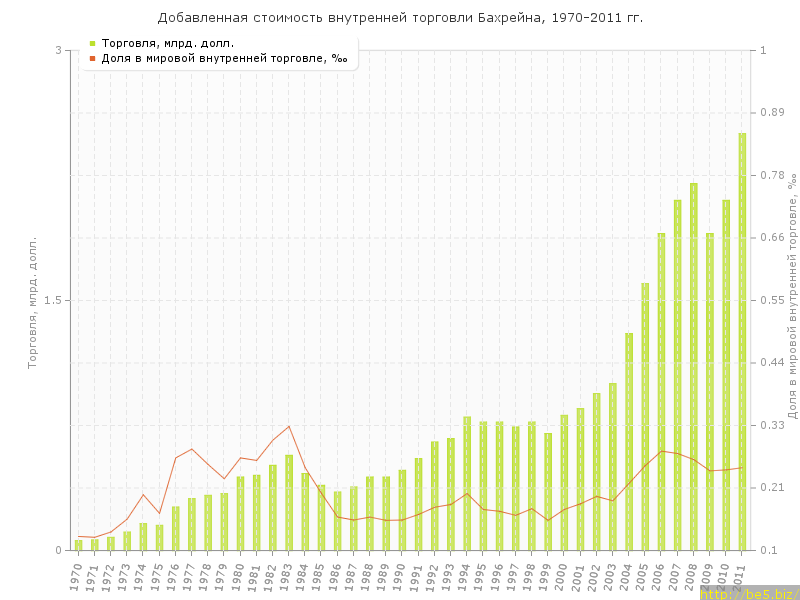800x600 pixels.
Task: Select the tallest green bar for 2011
Action: (742, 340)
